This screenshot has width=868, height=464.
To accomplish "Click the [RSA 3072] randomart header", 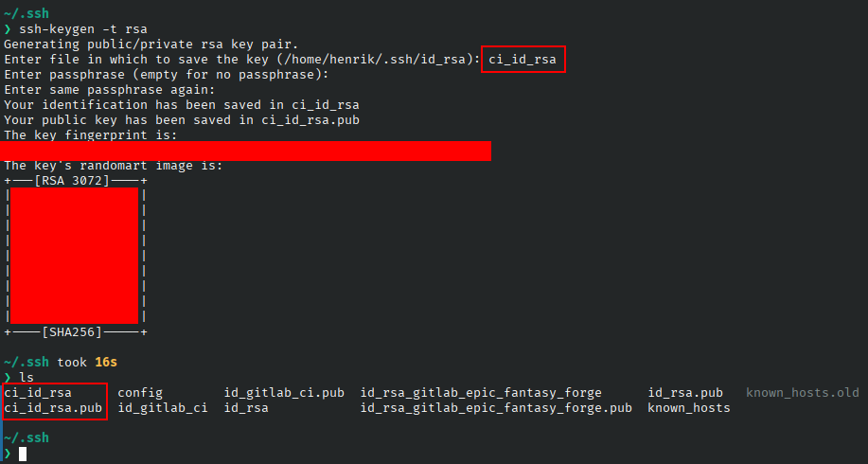I will (x=72, y=181).
